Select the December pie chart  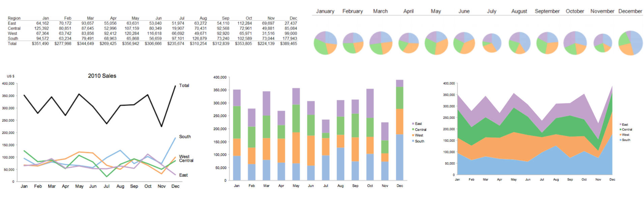click(x=630, y=43)
